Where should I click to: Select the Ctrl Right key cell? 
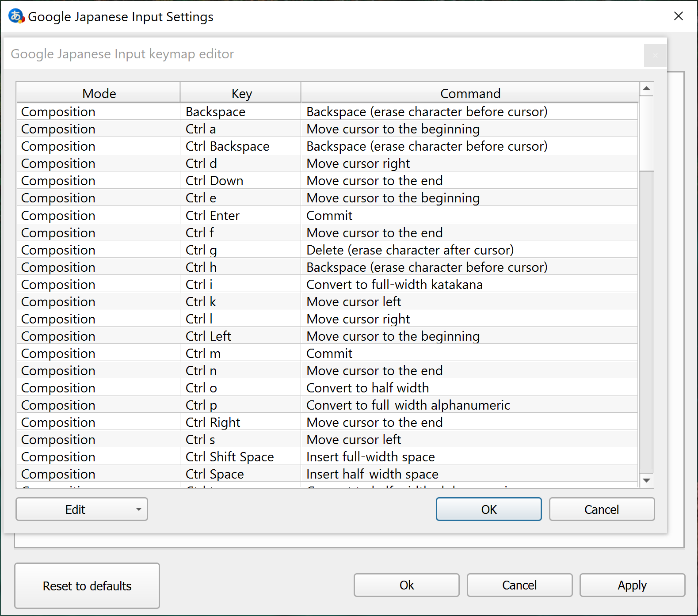tap(240, 422)
